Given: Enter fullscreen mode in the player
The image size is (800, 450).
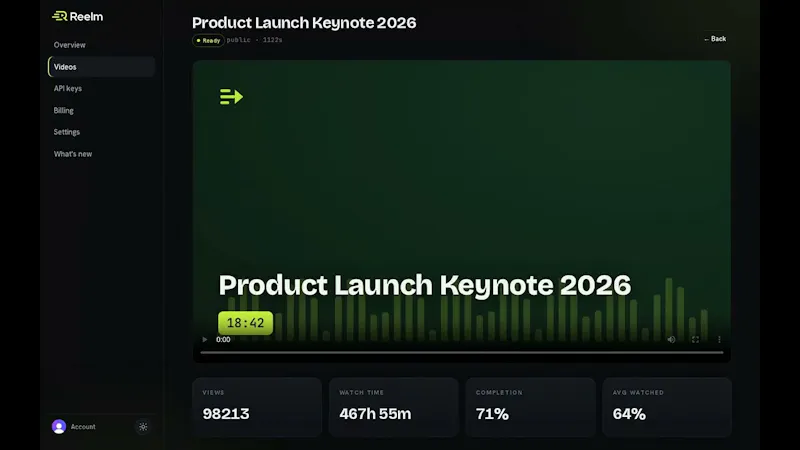Looking at the screenshot, I should coord(695,339).
